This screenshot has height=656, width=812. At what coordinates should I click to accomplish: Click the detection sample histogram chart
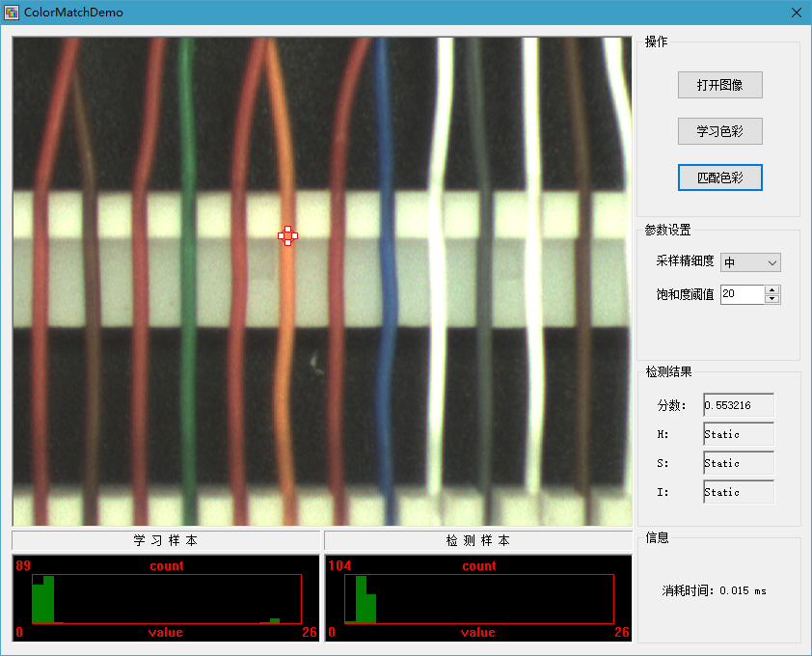tap(478, 598)
